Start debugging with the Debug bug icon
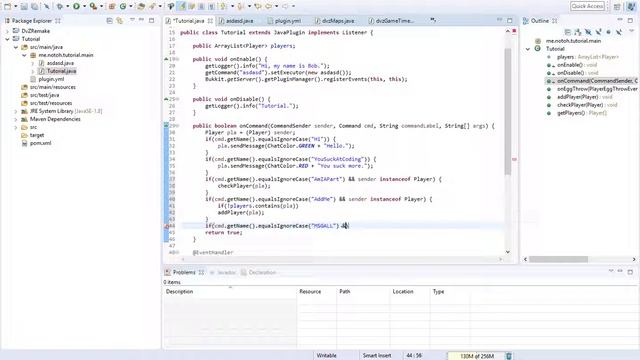 (x=60, y=6)
